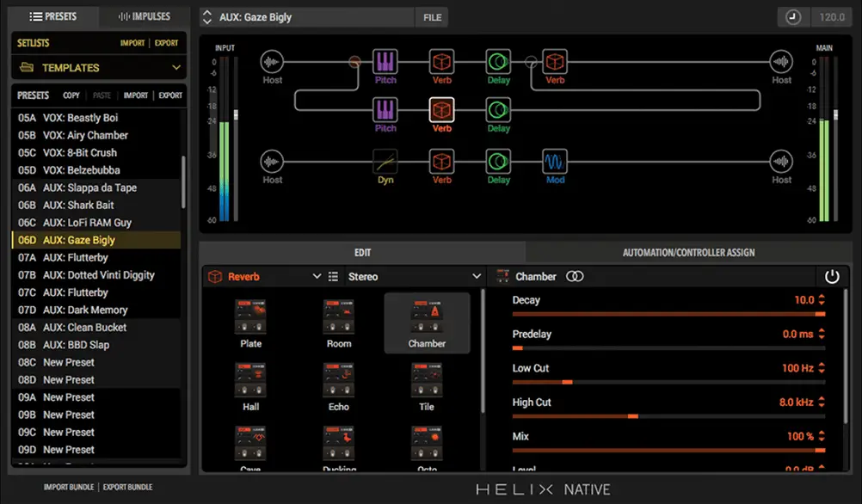The width and height of the screenshot is (862, 504).
Task: Switch to the Presets tab
Action: point(53,16)
